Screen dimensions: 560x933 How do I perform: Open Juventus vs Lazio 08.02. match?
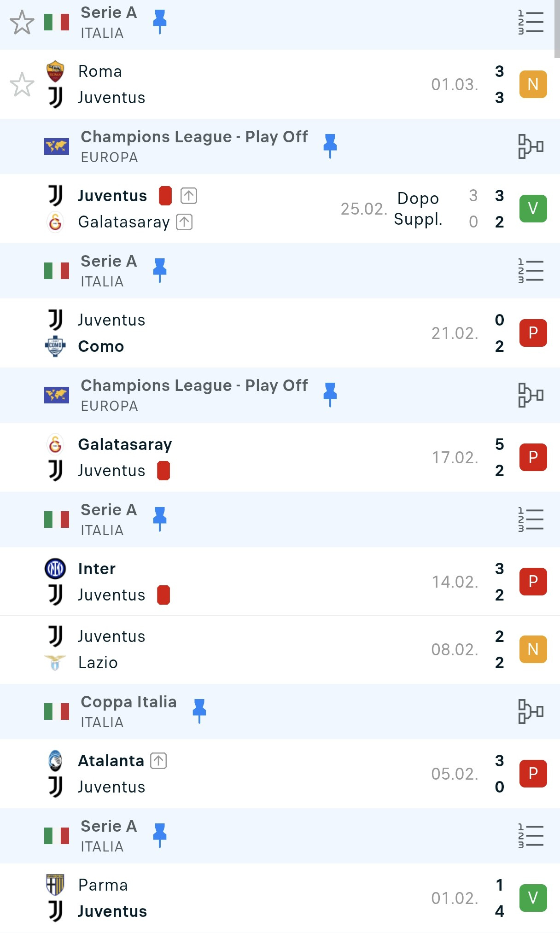(276, 649)
